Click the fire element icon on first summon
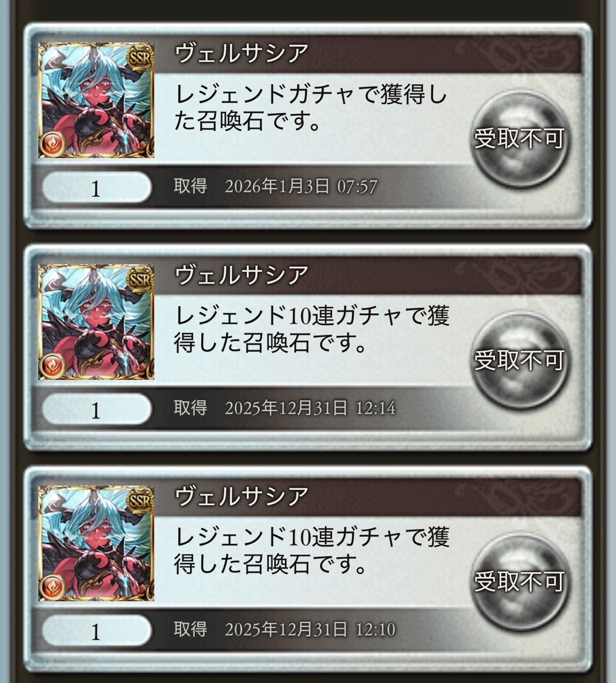The height and width of the screenshot is (683, 616). tap(52, 144)
